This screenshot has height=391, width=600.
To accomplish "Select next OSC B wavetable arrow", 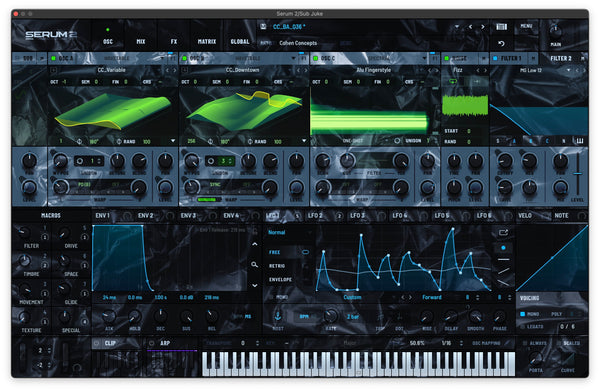I will 305,70.
